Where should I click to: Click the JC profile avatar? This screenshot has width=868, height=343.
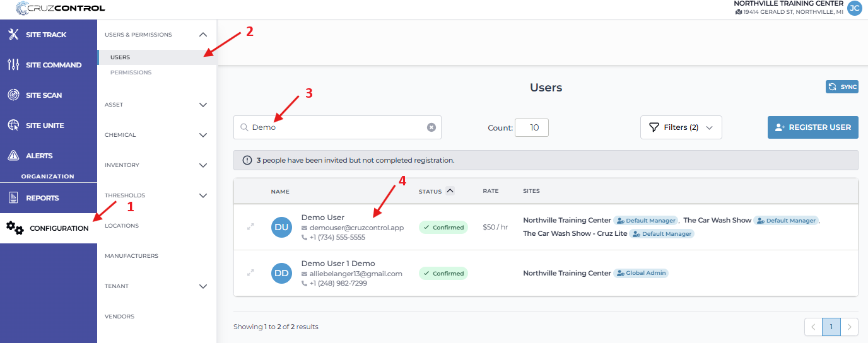tap(854, 8)
